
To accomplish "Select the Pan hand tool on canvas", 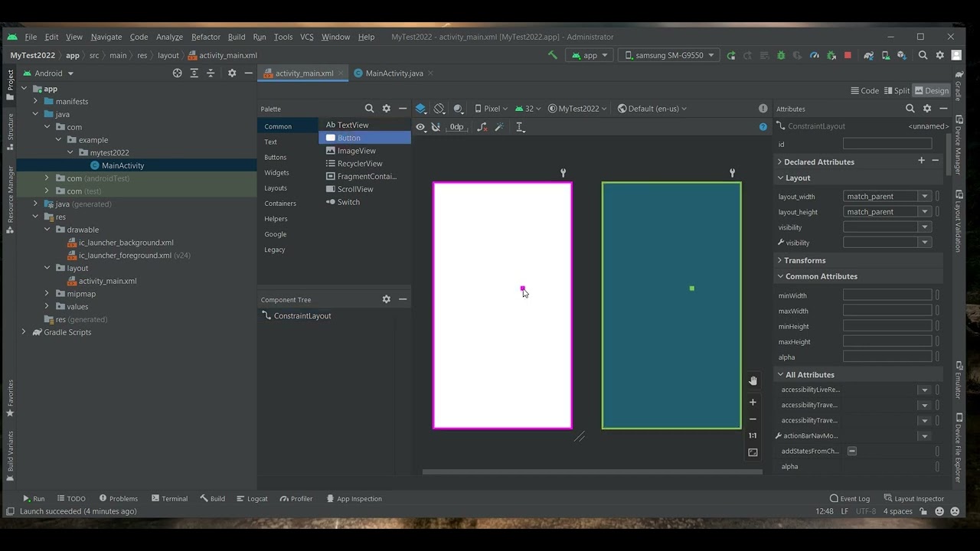I will 753,380.
